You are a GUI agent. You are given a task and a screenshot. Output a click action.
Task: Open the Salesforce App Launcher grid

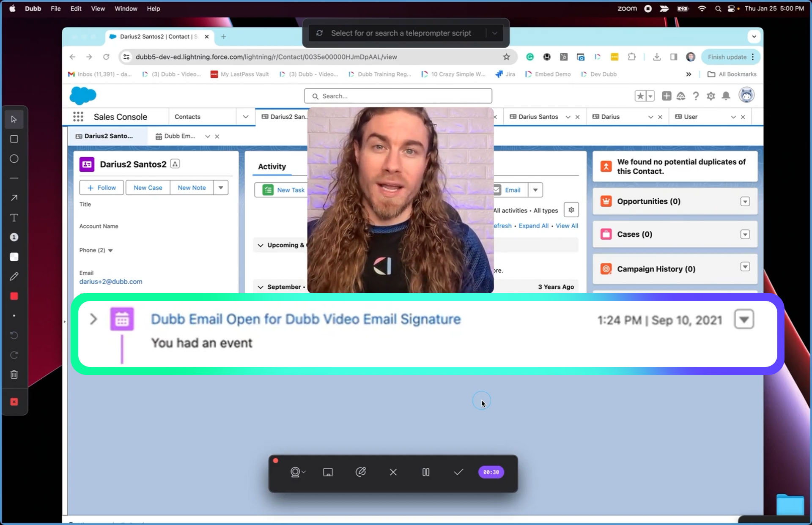(78, 117)
